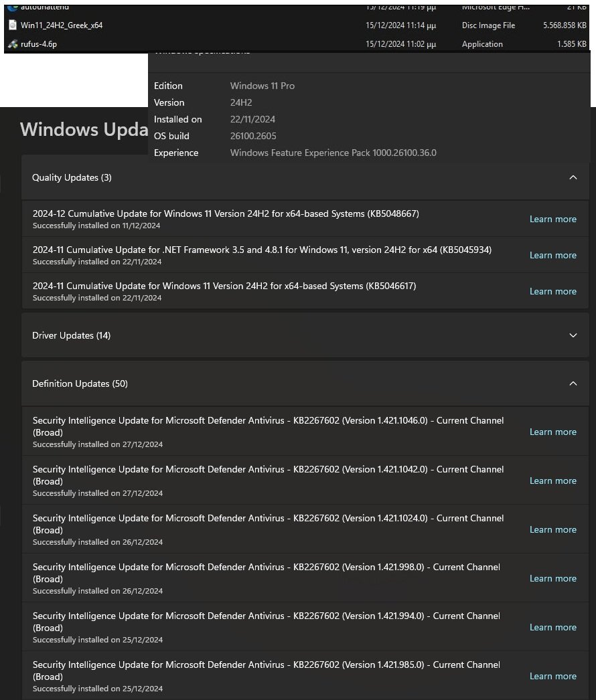Click the 5.568.858 KB file size

tap(565, 25)
